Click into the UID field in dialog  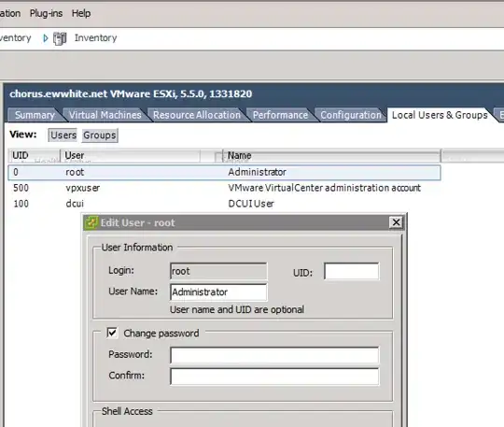351,271
